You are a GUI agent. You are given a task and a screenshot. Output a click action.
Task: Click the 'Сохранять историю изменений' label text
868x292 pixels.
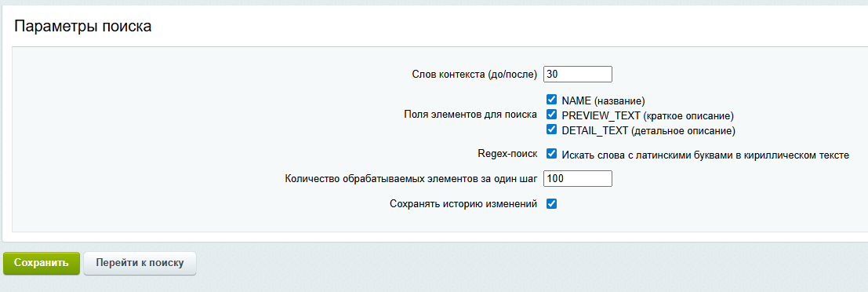click(463, 204)
